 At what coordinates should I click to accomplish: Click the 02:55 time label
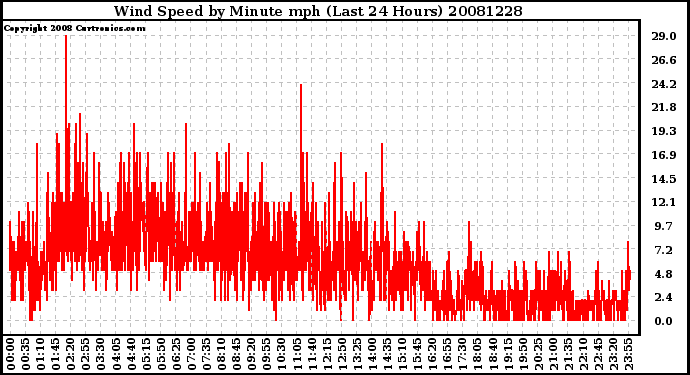point(86,354)
